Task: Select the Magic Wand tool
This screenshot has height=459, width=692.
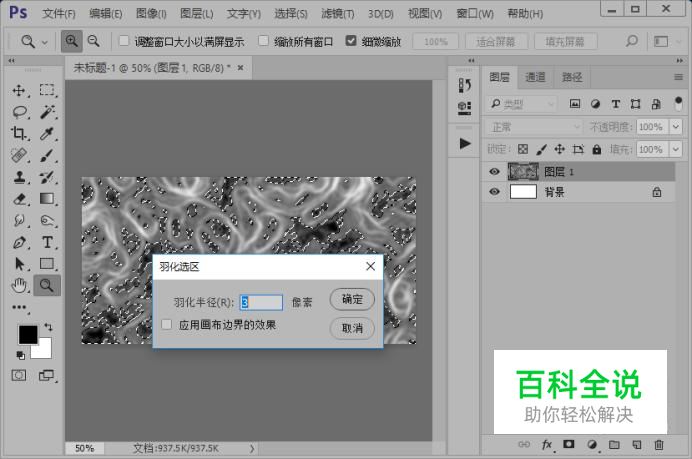Action: (47, 112)
